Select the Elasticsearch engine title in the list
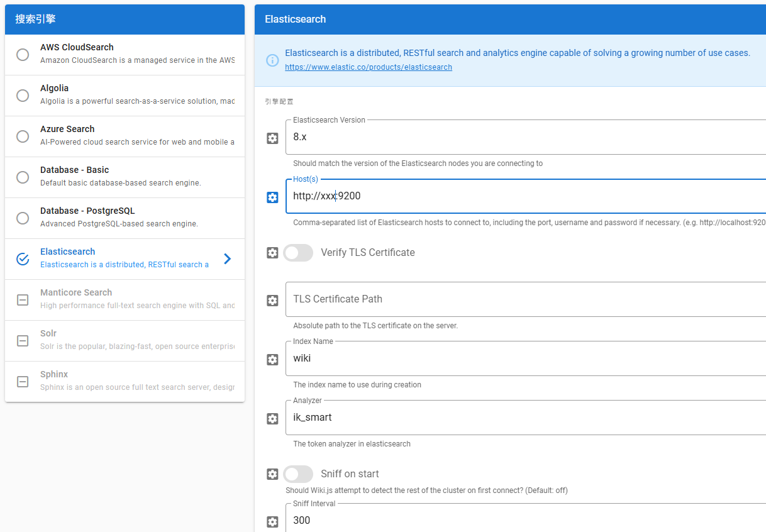Viewport: 766px width, 532px height. pyautogui.click(x=68, y=252)
